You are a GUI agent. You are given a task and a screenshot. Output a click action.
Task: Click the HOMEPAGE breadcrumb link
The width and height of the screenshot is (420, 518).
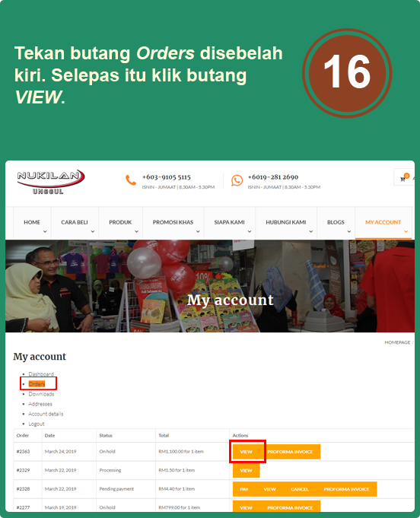click(397, 342)
